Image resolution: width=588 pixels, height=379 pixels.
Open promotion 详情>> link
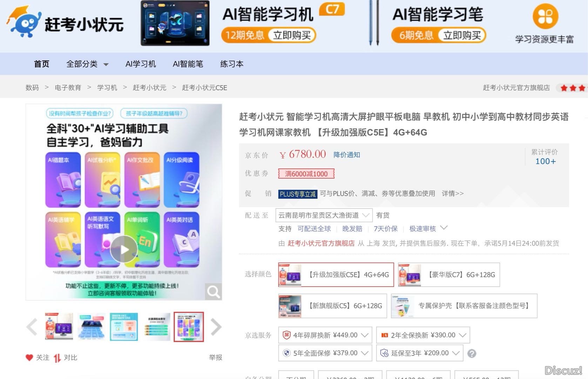[453, 193]
